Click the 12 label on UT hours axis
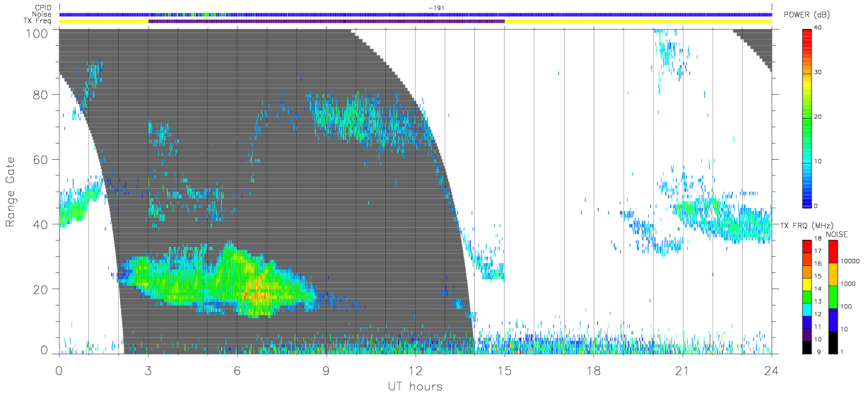This screenshot has height=401, width=868. point(416,369)
